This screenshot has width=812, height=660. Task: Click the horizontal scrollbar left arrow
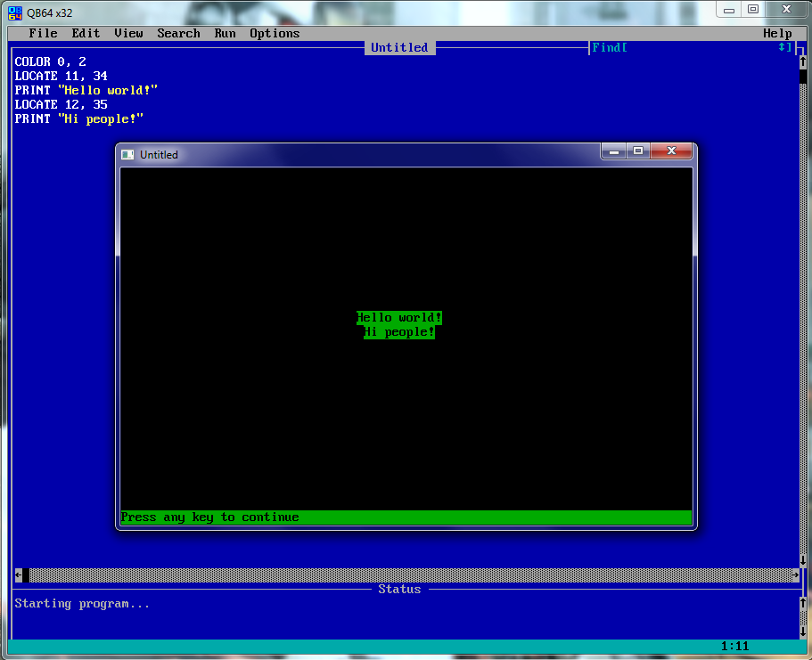[x=18, y=575]
